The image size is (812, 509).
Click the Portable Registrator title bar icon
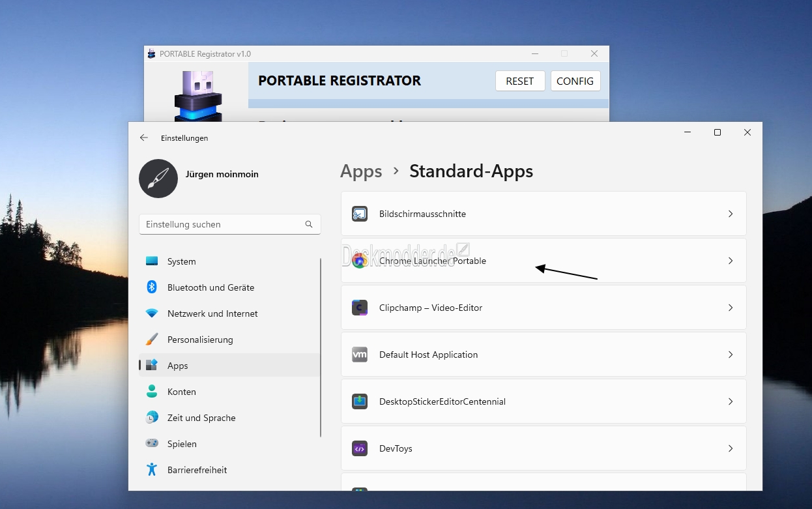152,54
